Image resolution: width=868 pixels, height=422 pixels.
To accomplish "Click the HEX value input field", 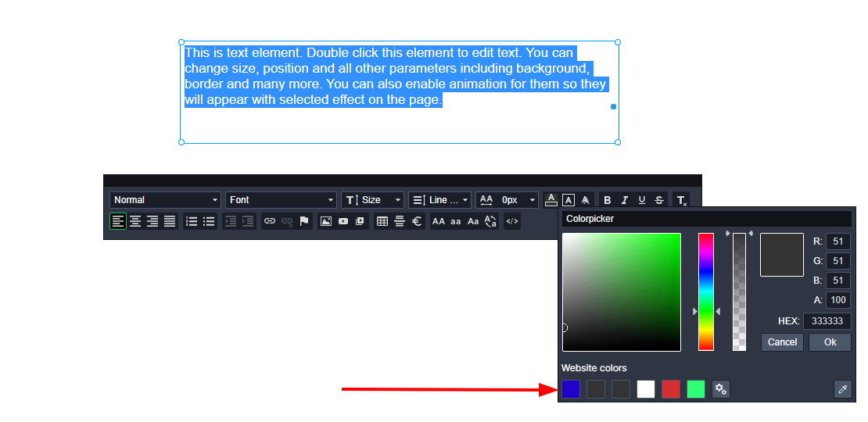I will (827, 321).
